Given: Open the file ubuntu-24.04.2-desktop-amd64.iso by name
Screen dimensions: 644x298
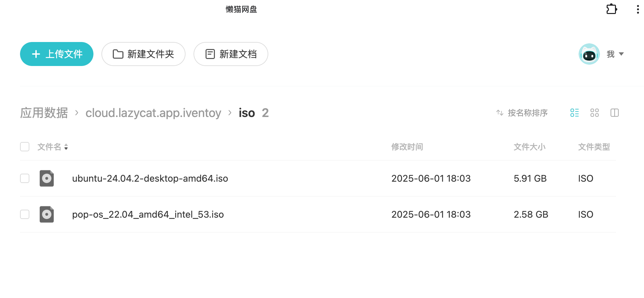Looking at the screenshot, I should pyautogui.click(x=150, y=178).
